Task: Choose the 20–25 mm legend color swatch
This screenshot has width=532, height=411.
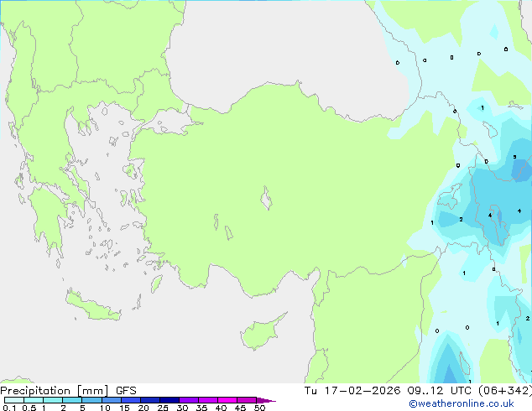Action: point(150,400)
